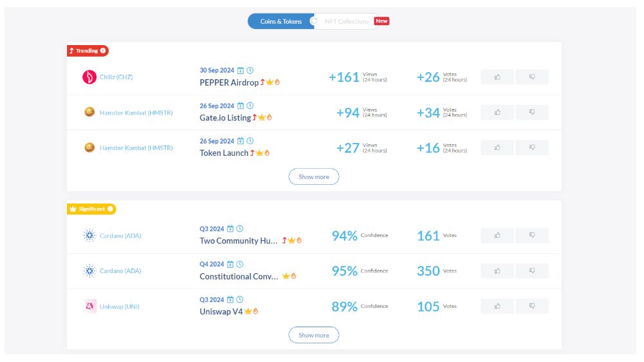Click the clock icon beside 30 Sep 2024
This screenshot has width=644, height=362.
(x=250, y=70)
